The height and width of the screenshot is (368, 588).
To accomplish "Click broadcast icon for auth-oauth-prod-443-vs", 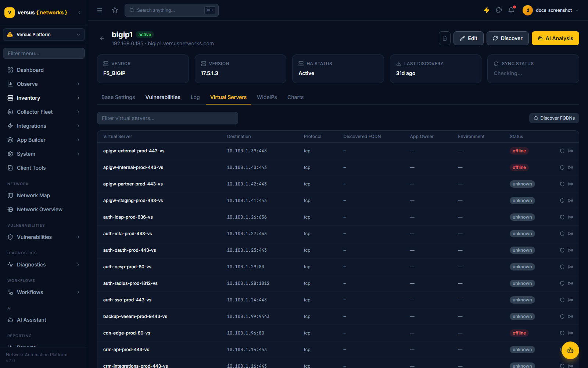I will tap(570, 250).
